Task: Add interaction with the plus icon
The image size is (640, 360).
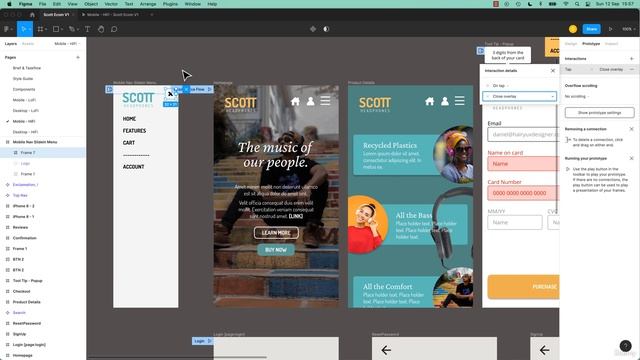Action: point(631,59)
